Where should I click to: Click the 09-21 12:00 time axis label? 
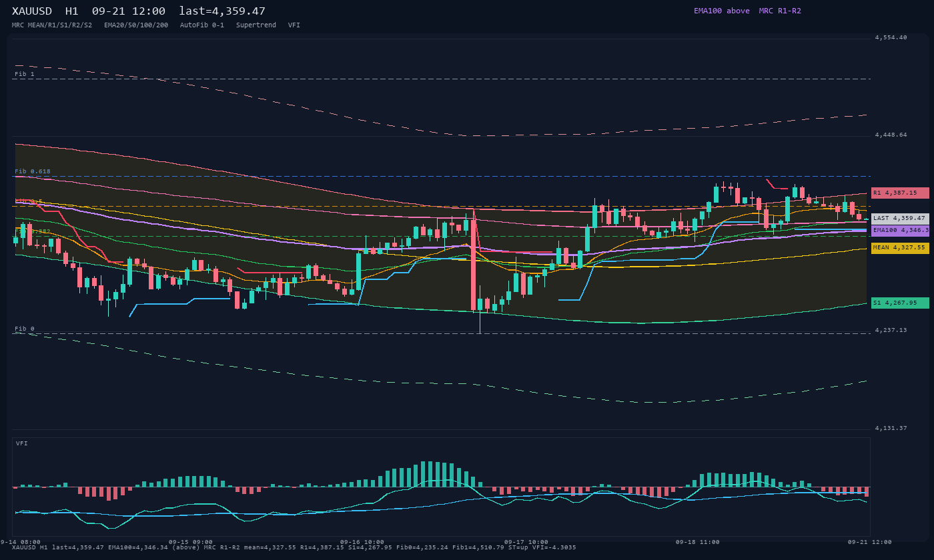870,542
